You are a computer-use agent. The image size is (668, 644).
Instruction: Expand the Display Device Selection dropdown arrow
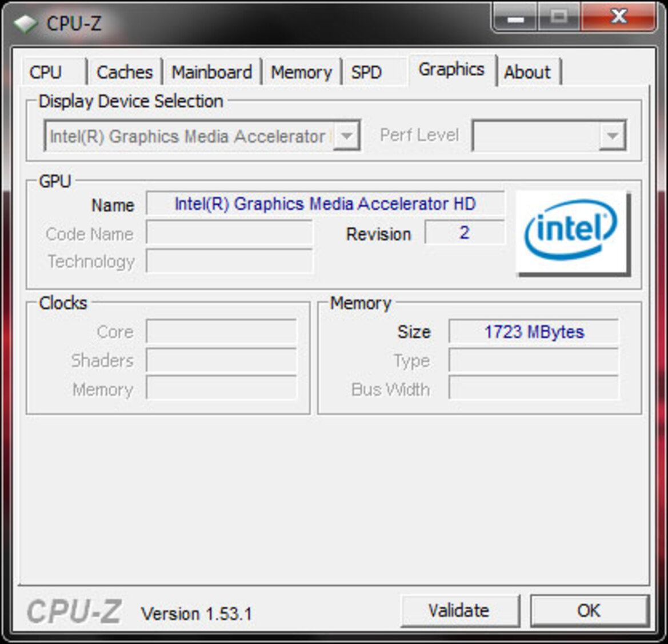(347, 136)
